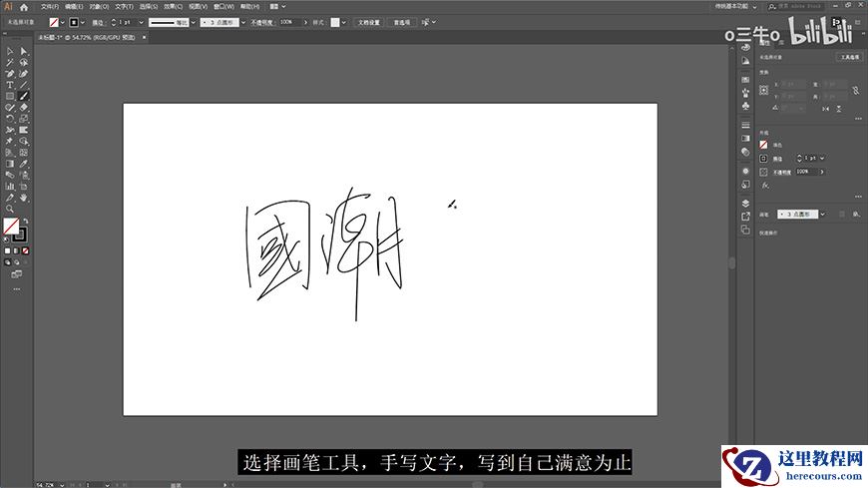Select the Eyedropper tool
This screenshot has width=868, height=488.
click(x=23, y=164)
